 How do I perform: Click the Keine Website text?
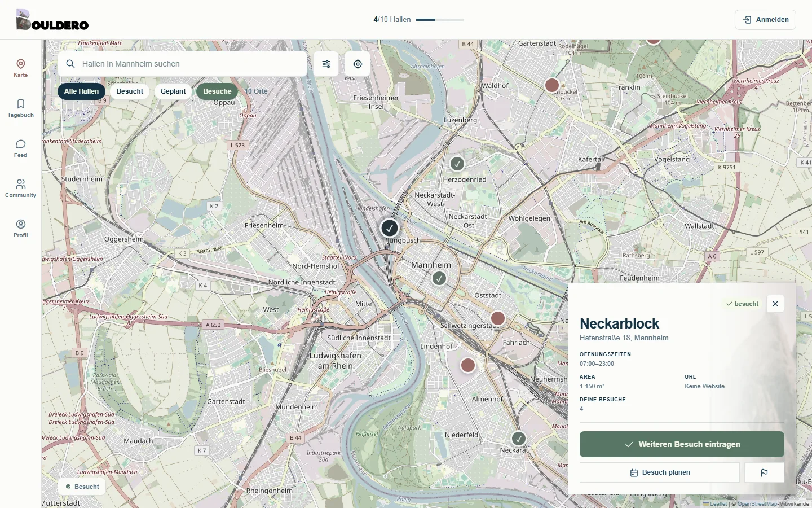point(704,387)
